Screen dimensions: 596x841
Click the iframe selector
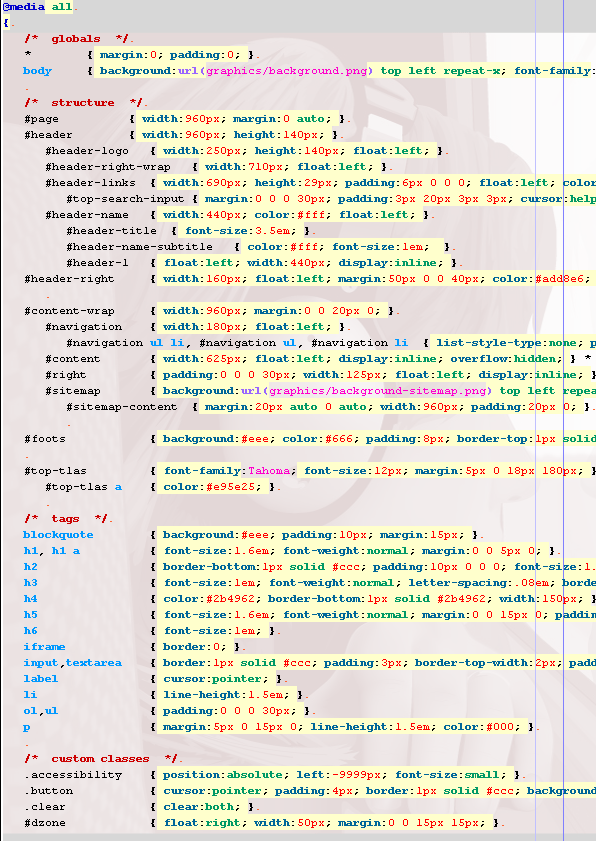[44, 647]
